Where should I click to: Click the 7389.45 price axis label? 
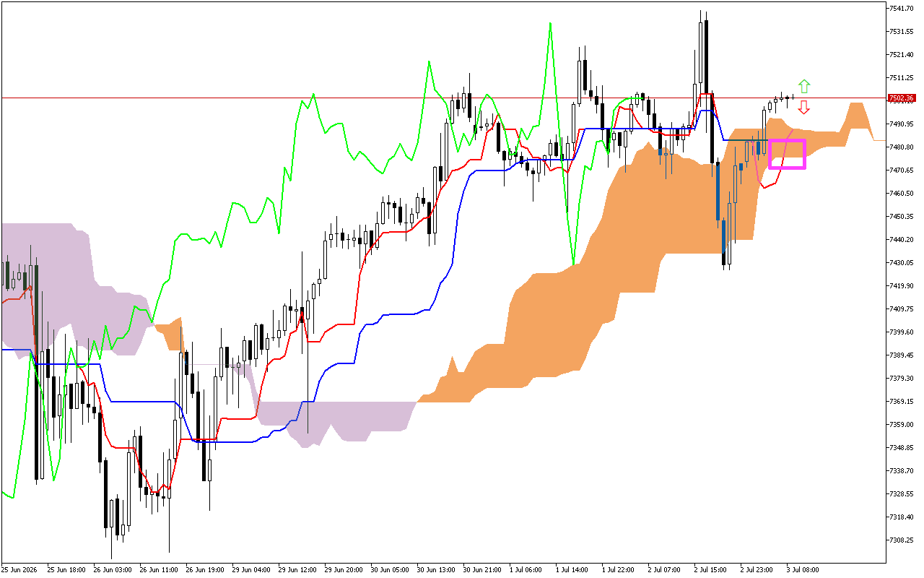[x=902, y=355]
